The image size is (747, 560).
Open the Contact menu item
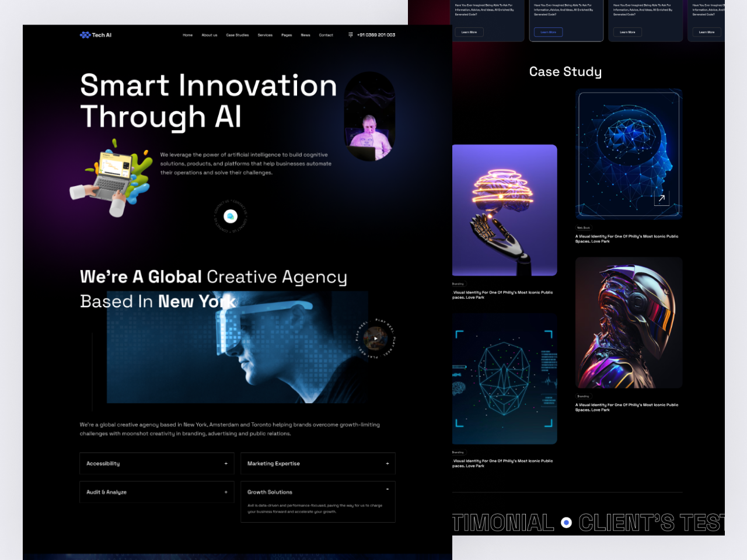pyautogui.click(x=326, y=35)
